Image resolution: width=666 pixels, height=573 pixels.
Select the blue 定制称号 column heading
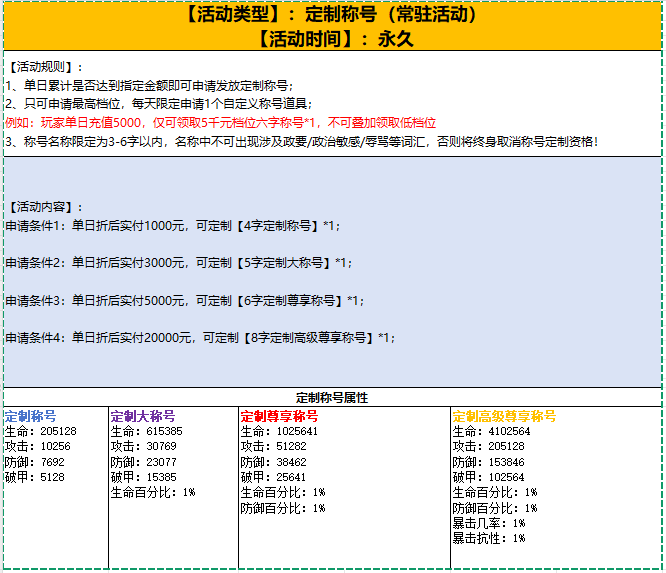(x=31, y=415)
